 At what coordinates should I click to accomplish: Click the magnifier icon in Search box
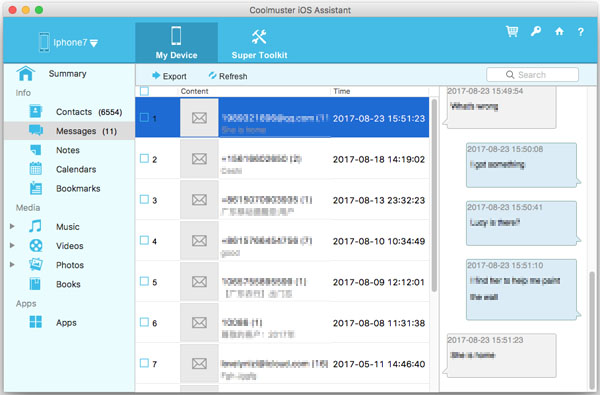click(510, 75)
